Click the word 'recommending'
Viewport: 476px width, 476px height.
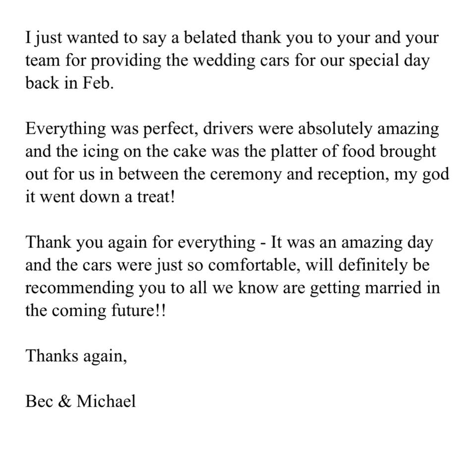coord(79,289)
